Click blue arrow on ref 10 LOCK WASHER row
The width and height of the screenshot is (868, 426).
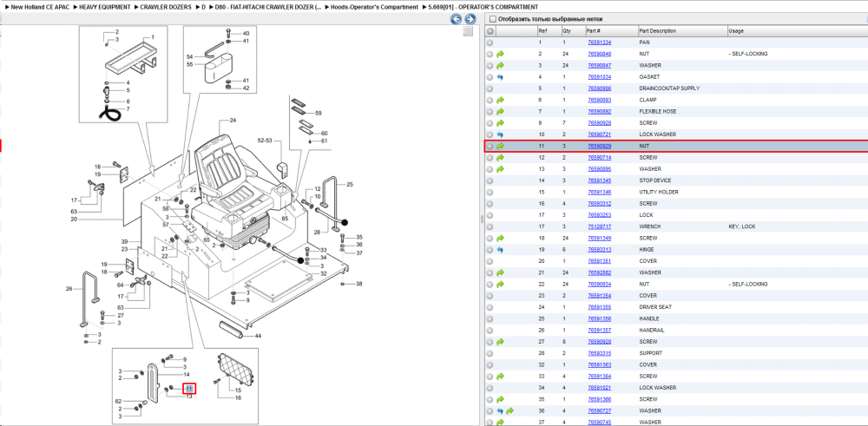[x=500, y=134]
